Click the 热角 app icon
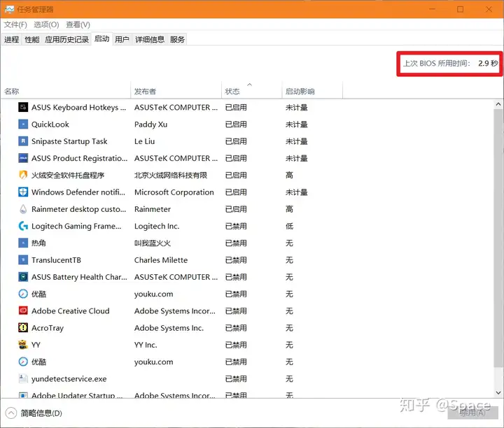Screen dimensions: 504x428 (x=23, y=243)
